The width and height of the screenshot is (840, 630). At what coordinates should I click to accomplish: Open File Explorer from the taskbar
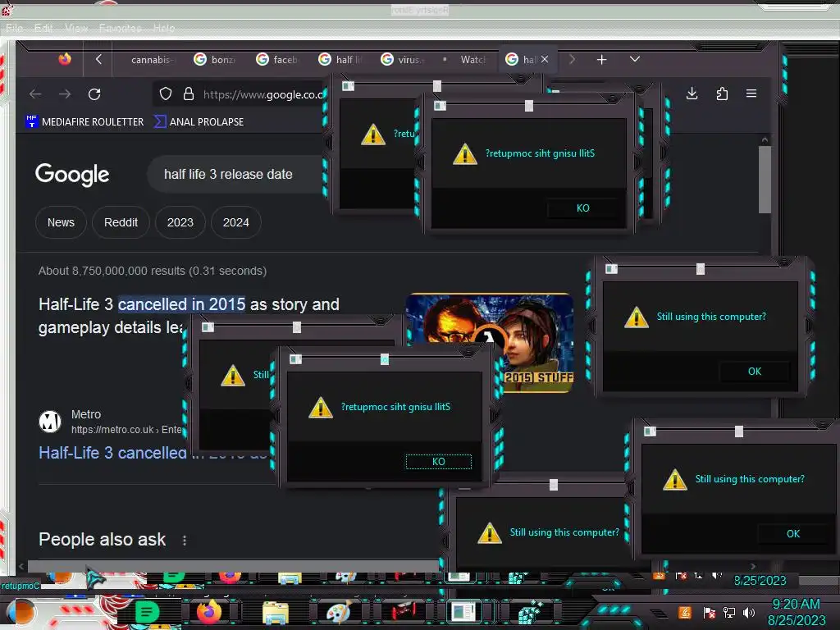(276, 613)
